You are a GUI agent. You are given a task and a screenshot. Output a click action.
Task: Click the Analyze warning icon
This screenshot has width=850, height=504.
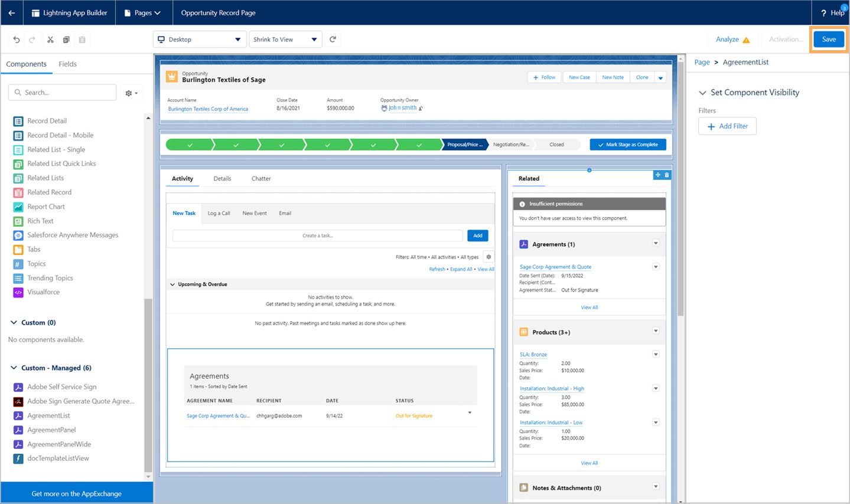(746, 40)
